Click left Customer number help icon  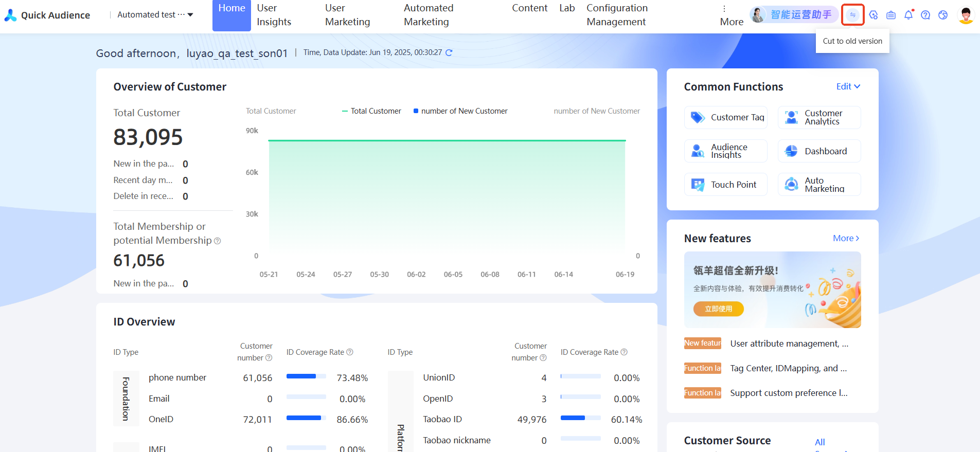[269, 358]
